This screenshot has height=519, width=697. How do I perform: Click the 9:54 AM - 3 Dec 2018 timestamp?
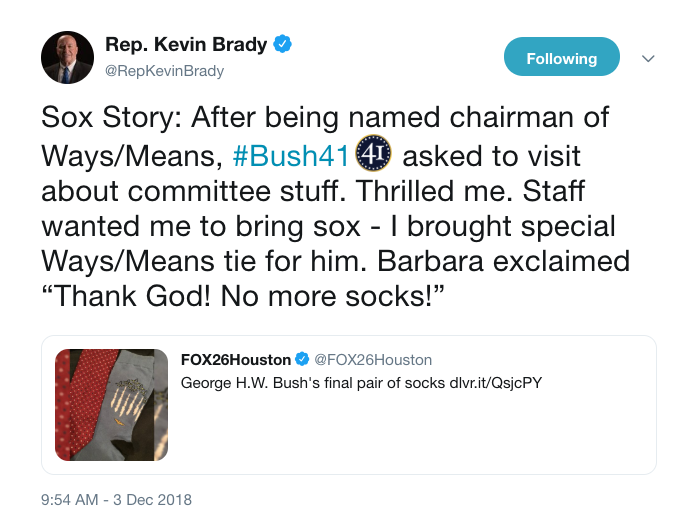pyautogui.click(x=116, y=499)
